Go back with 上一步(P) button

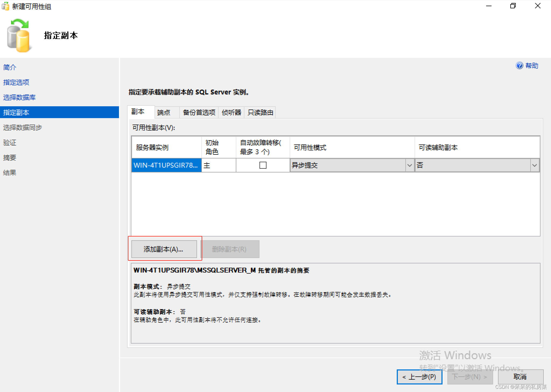pyautogui.click(x=419, y=377)
